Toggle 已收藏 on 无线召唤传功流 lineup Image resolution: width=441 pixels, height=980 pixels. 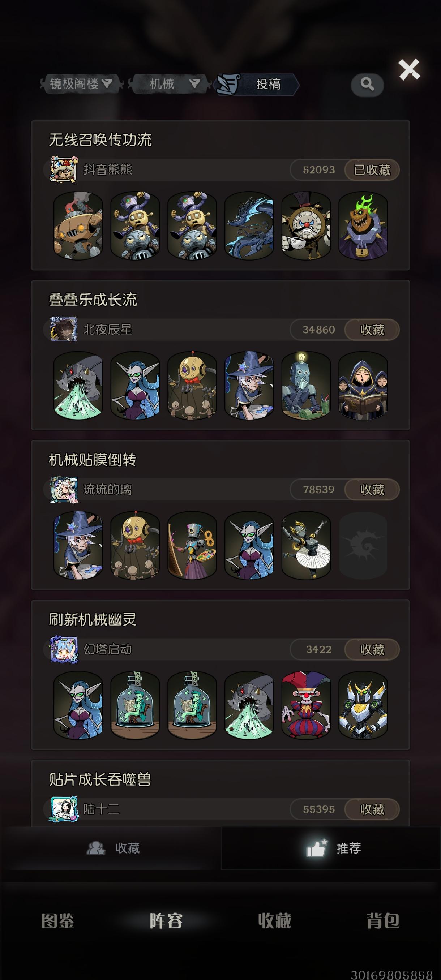tap(372, 170)
